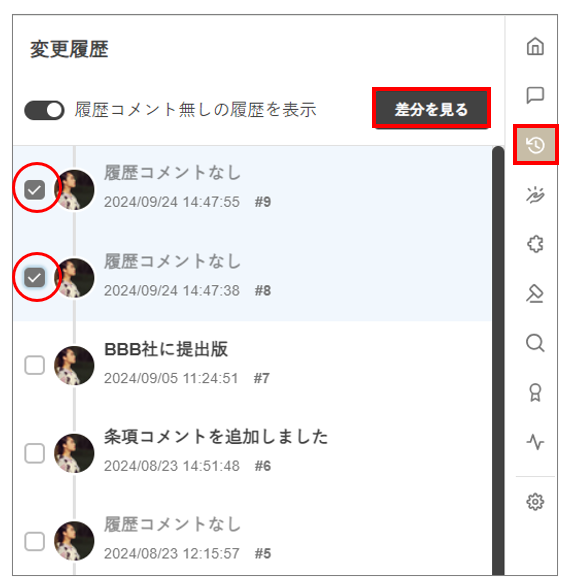Open the home icon in sidebar
The width and height of the screenshot is (570, 586).
535,46
